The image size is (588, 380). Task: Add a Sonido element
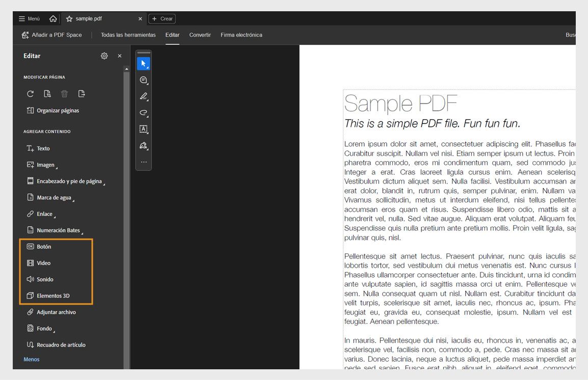click(x=40, y=280)
